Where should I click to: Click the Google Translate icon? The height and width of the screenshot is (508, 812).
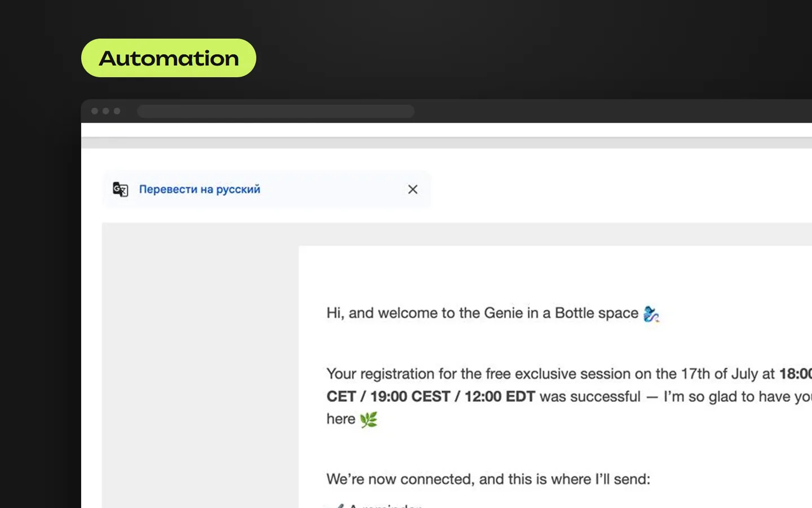click(120, 189)
